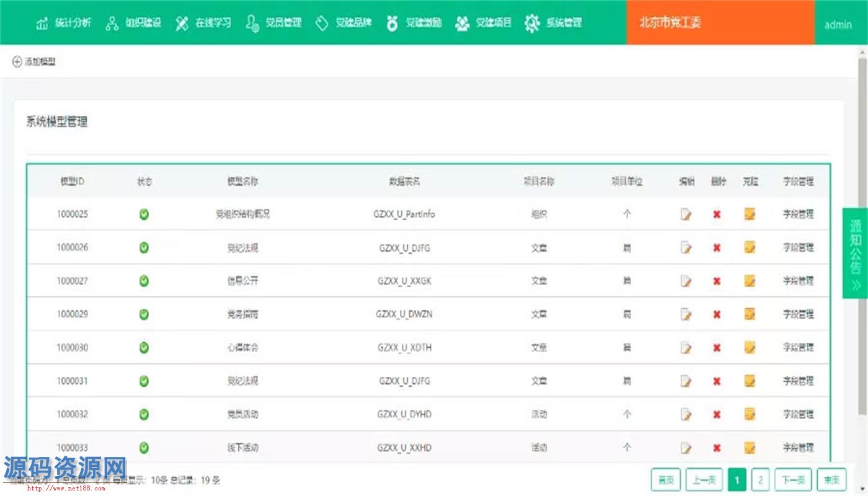Toggle status of the 党员活动 model

pyautogui.click(x=144, y=414)
